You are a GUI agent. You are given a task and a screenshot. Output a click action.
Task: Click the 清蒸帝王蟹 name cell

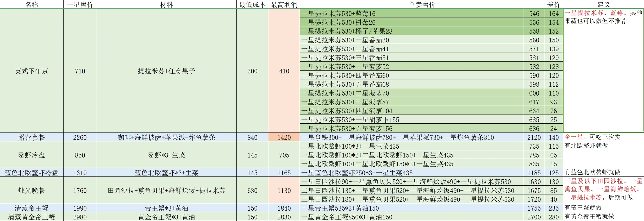click(x=32, y=208)
